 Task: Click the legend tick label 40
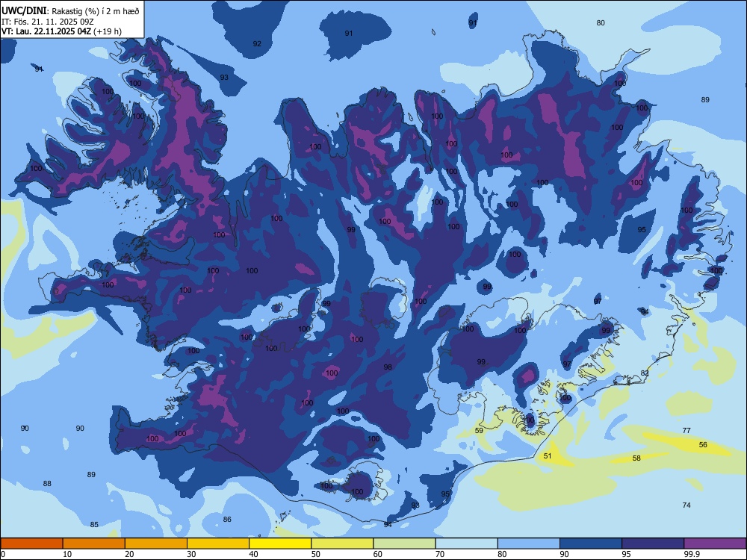(x=254, y=554)
